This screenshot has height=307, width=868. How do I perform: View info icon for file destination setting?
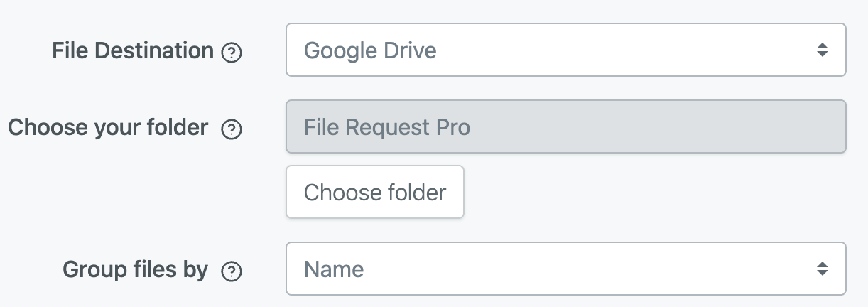232,53
